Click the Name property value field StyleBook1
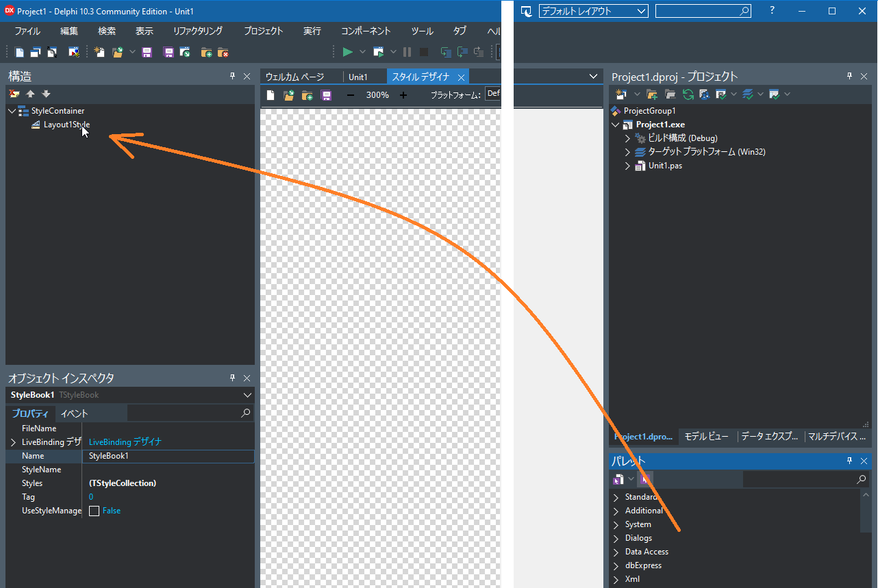This screenshot has height=588, width=878. pos(168,456)
